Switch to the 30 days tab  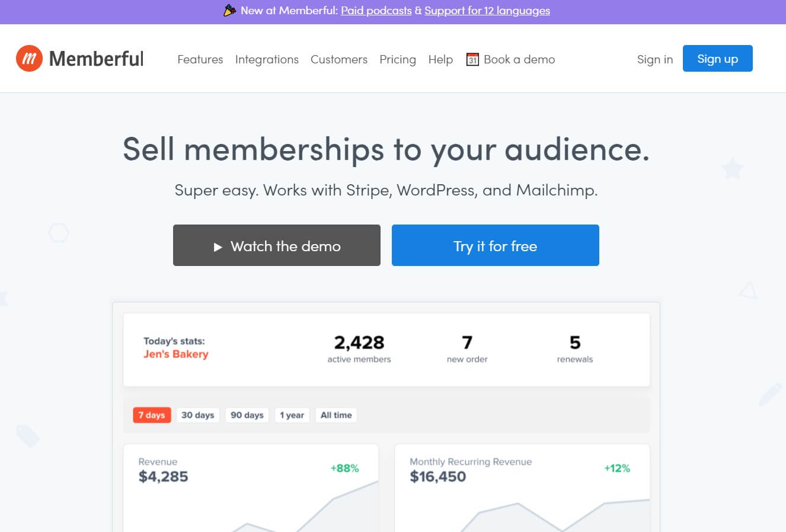(198, 415)
